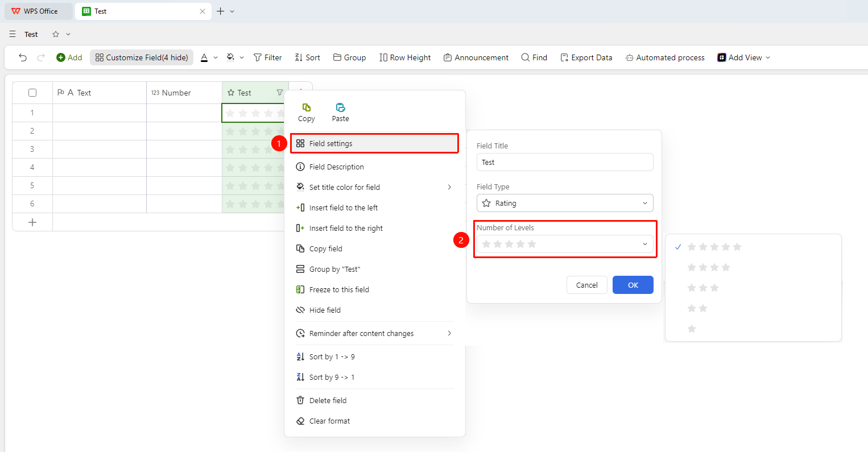This screenshot has width=868, height=452.
Task: Click the green Add plus icon
Action: [61, 57]
